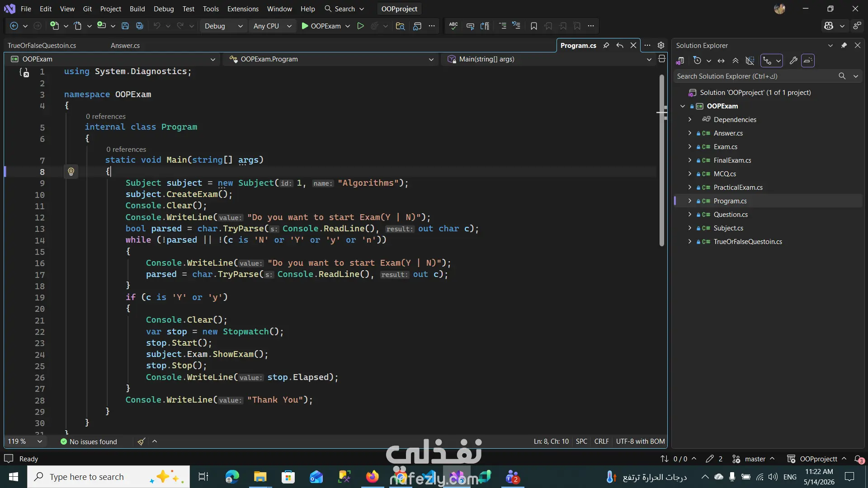Switch between solutions and folder views icon

680,61
